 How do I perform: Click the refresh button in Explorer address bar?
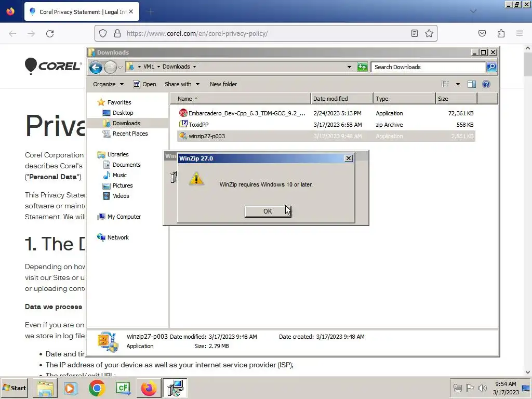pos(362,67)
